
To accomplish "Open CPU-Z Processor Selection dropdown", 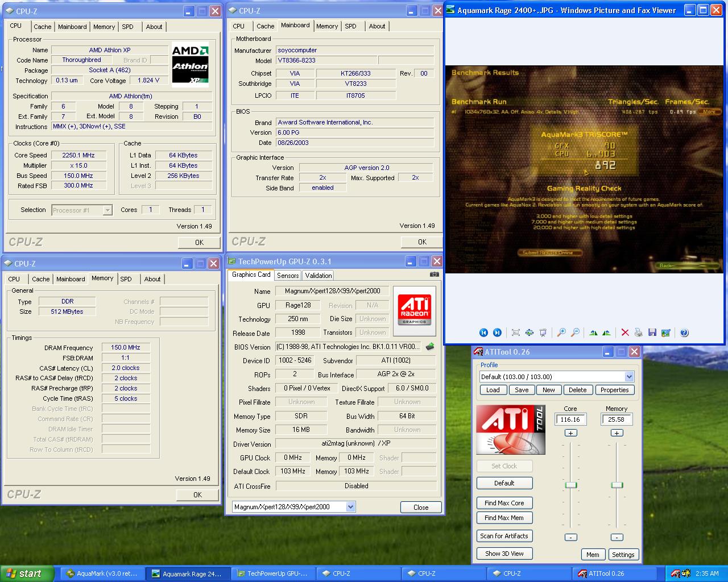I will pyautogui.click(x=107, y=210).
